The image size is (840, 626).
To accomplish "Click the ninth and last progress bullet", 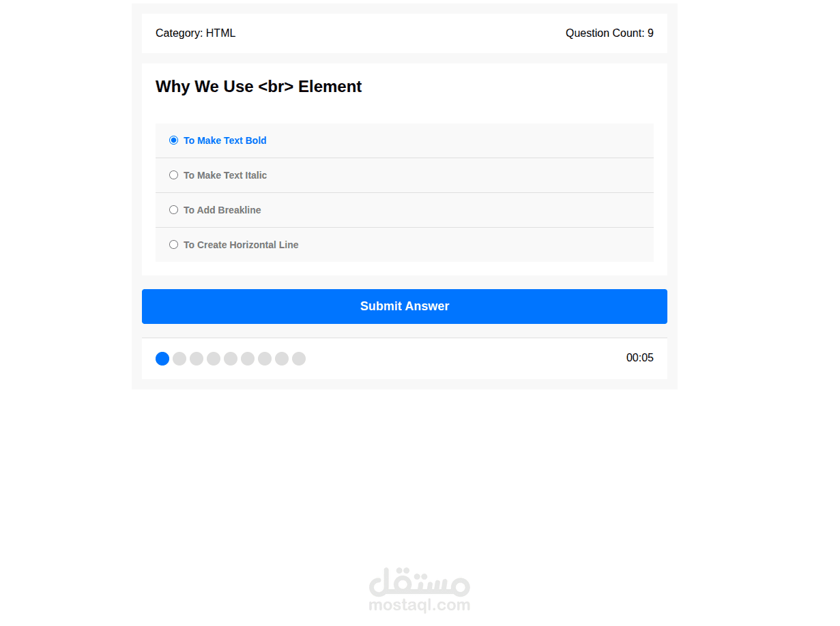I will (x=299, y=359).
